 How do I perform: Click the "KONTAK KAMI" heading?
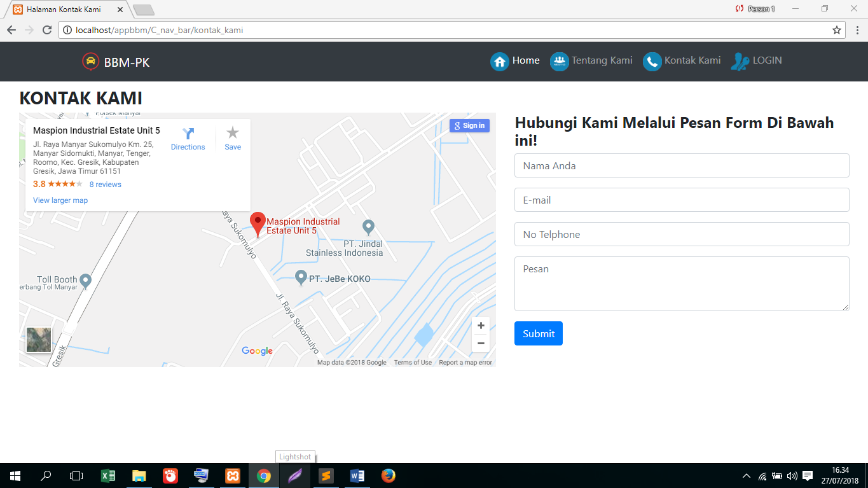[x=81, y=99]
